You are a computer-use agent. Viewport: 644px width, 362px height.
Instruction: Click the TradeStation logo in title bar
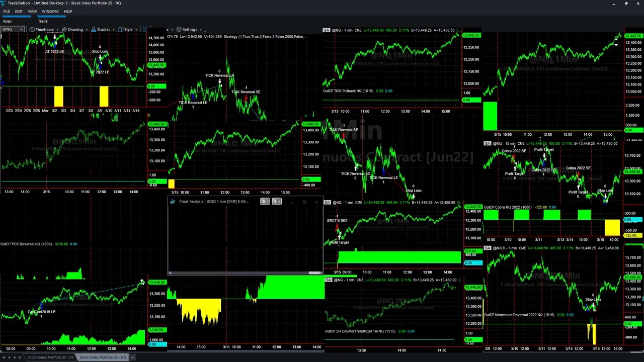click(4, 3)
